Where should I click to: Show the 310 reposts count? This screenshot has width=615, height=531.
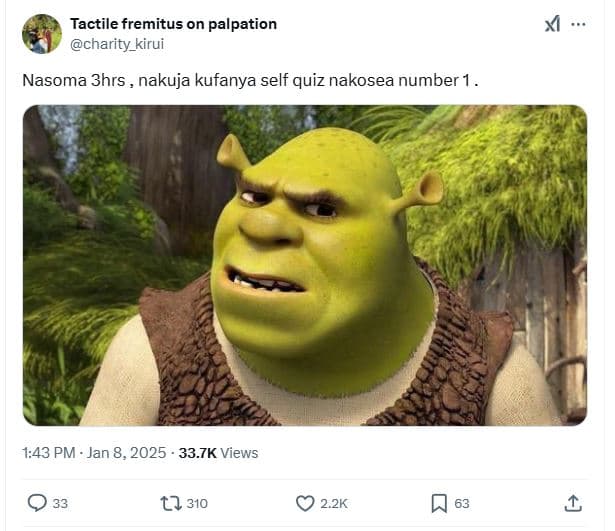point(197,504)
